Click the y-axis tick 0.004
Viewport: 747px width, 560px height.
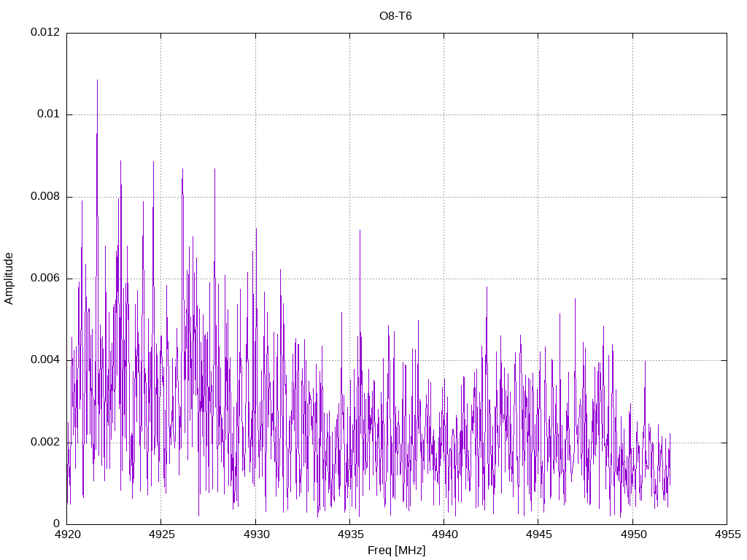coord(45,360)
